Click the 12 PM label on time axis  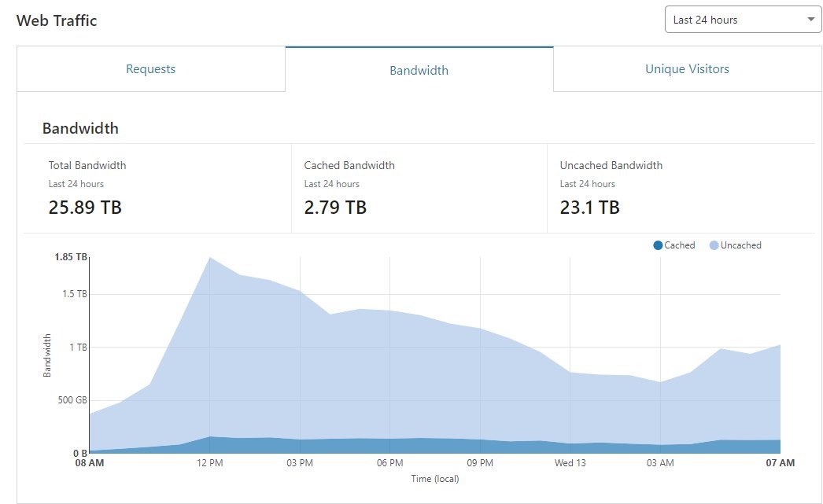(x=210, y=463)
